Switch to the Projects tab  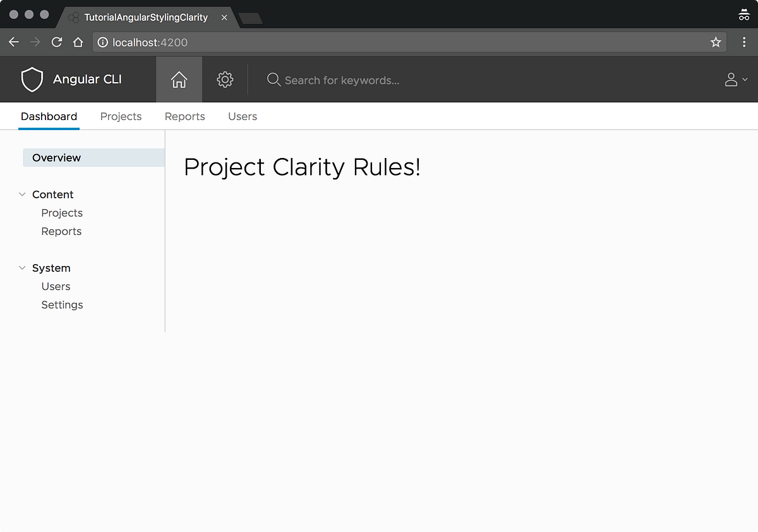click(x=121, y=116)
